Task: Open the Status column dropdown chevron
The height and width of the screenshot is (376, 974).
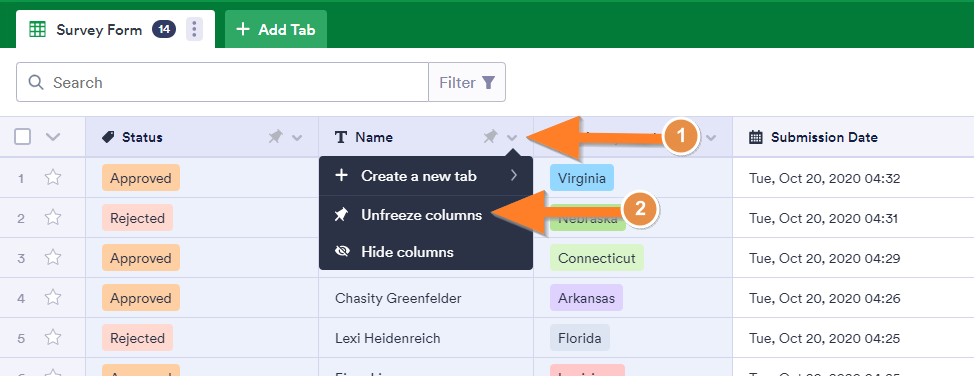Action: [297, 137]
